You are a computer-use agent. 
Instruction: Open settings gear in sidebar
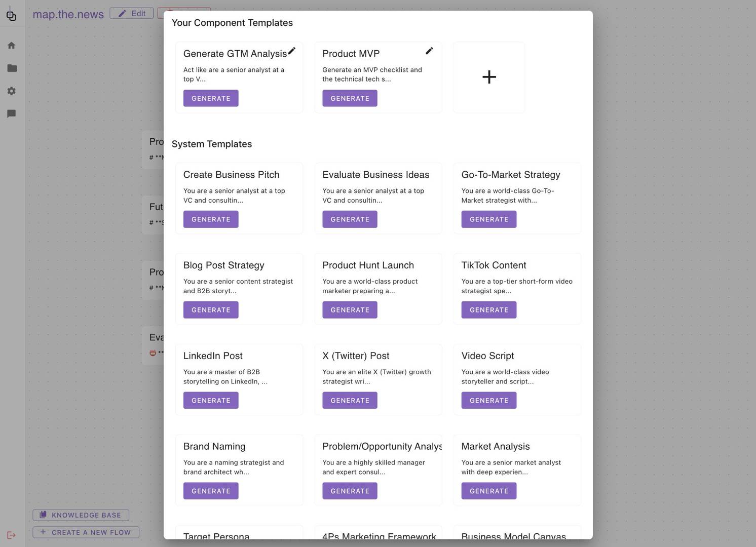[12, 91]
